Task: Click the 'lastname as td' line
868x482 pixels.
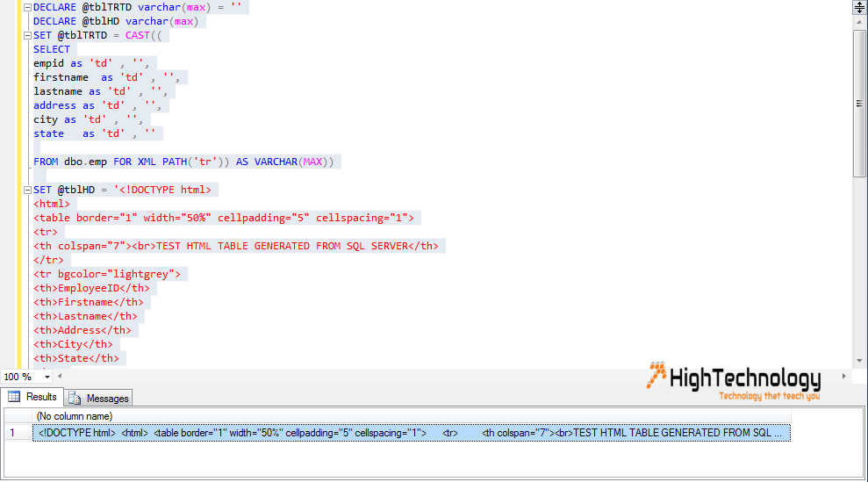Action: (100, 91)
